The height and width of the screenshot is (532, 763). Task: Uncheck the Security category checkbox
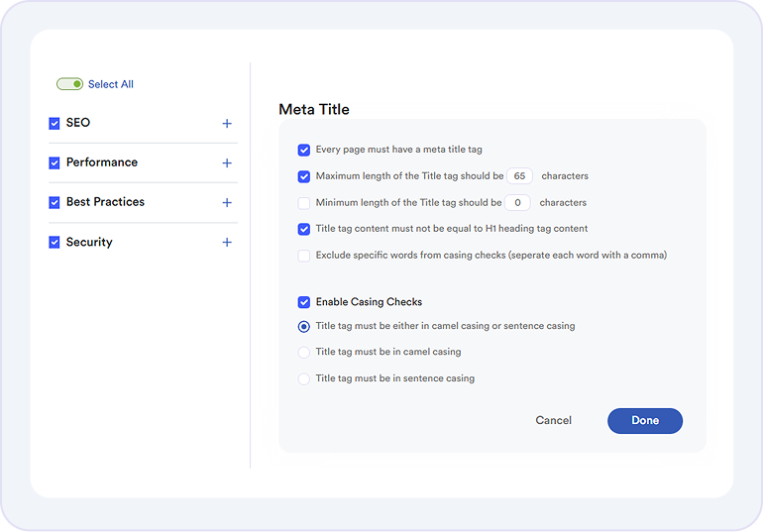coord(54,243)
